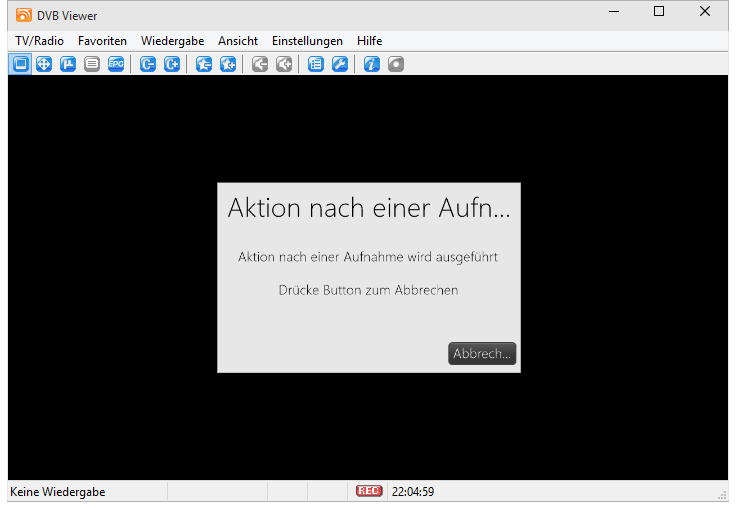The width and height of the screenshot is (736, 509).
Task: Open the Favoriten menu
Action: click(x=102, y=41)
